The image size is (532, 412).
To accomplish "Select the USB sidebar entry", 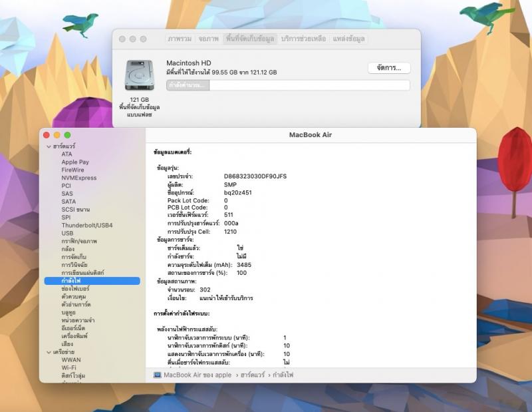I will click(x=67, y=233).
